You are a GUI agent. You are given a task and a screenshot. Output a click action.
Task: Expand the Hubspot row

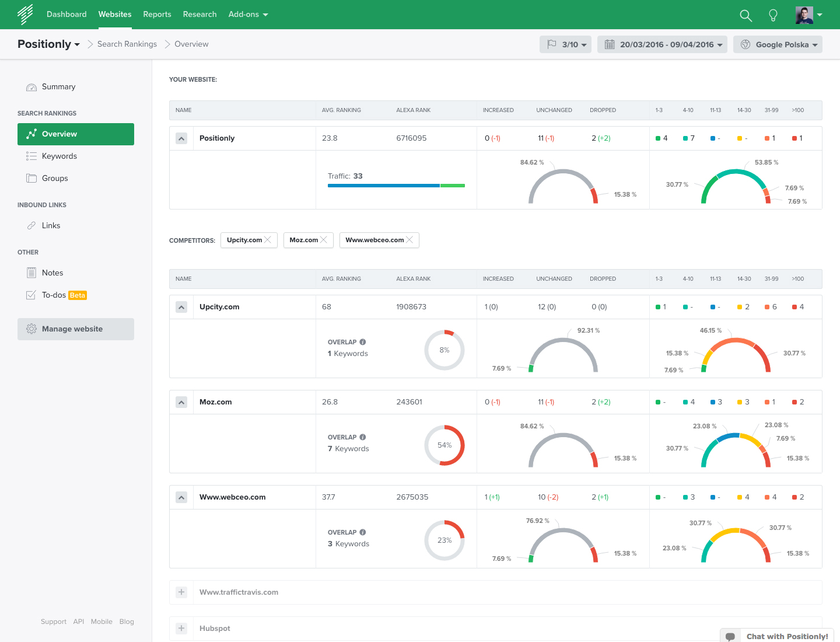(x=181, y=629)
